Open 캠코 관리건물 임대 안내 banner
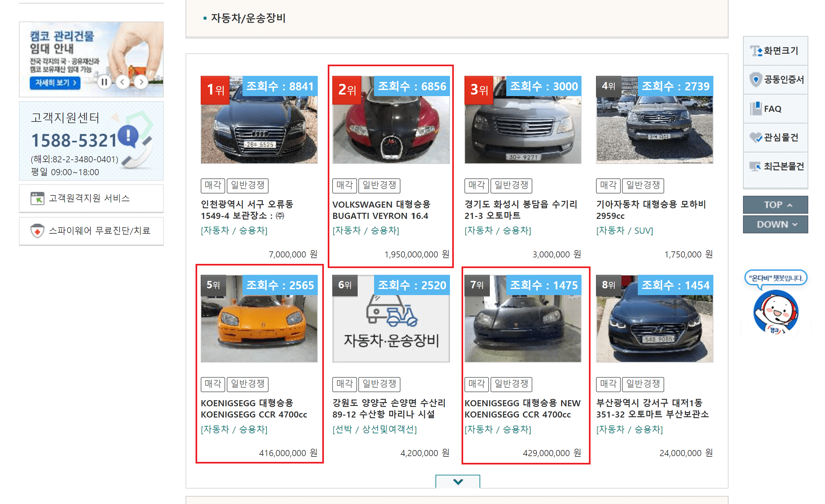The height and width of the screenshot is (504, 825). 91,59
